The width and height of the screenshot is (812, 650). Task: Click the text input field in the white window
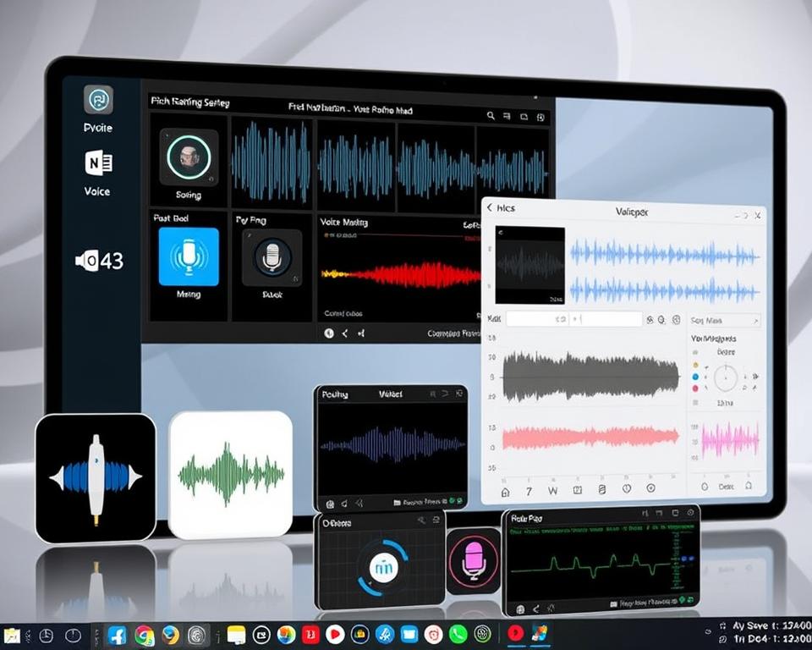[x=573, y=319]
